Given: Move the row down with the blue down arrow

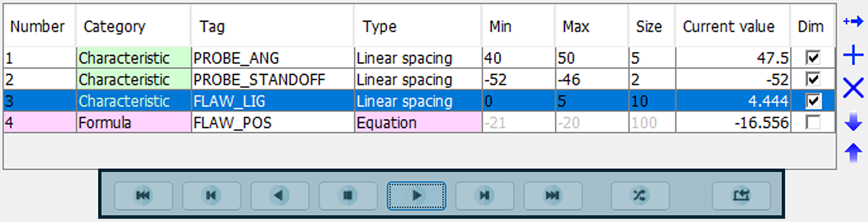Looking at the screenshot, I should point(853,122).
